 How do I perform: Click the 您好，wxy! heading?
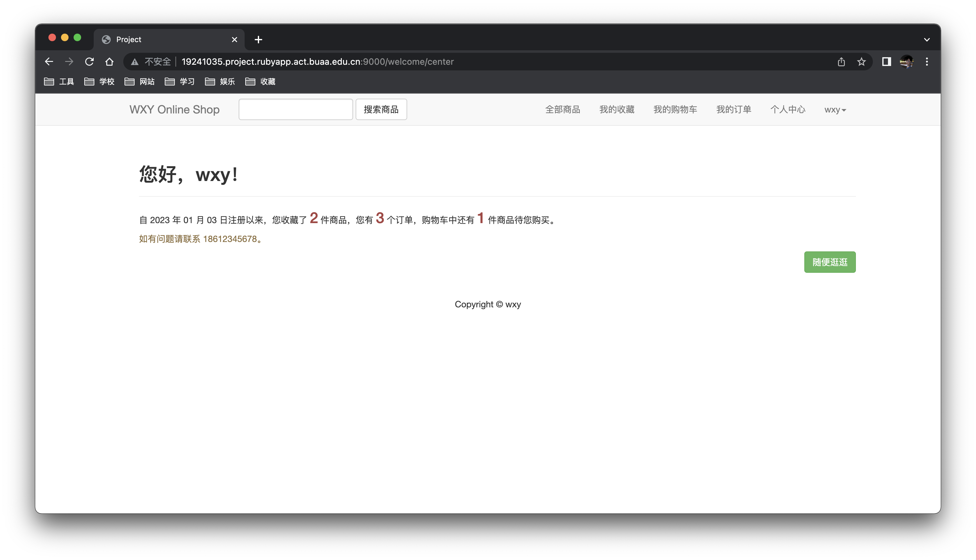pos(189,175)
